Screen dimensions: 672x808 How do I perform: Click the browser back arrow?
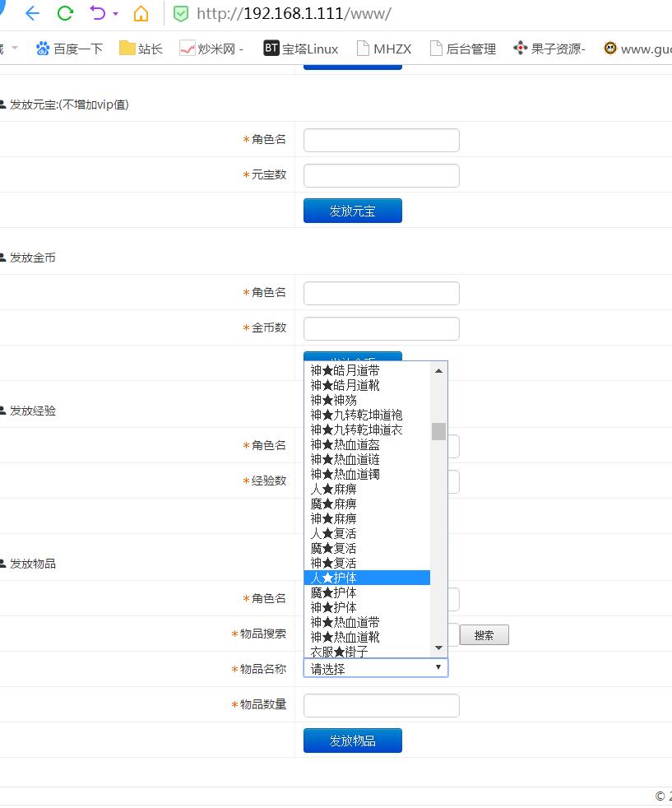tap(32, 13)
